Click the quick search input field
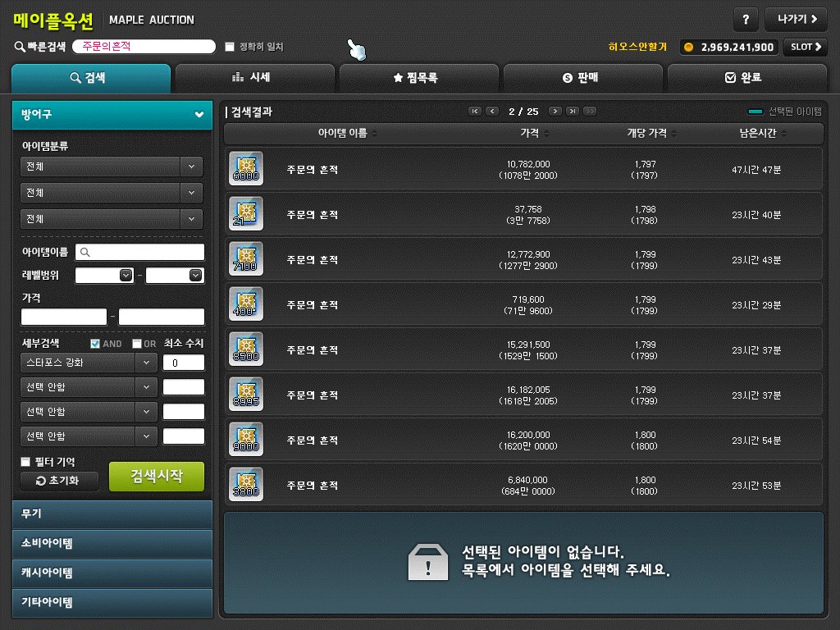 point(144,47)
